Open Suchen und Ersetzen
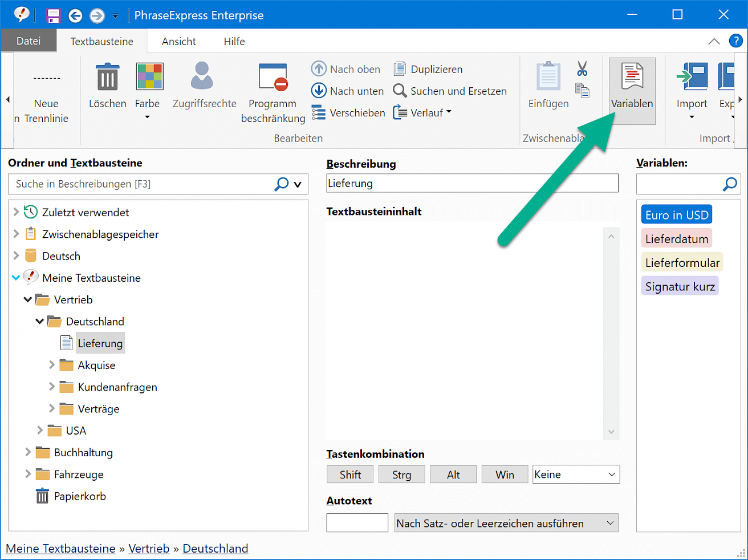Viewport: 748px width, 560px height. pos(450,91)
